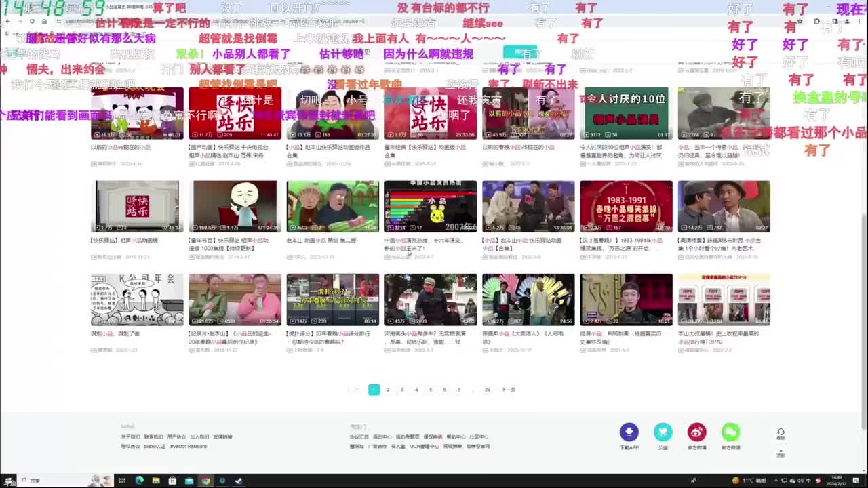The image size is (868, 488).
Task: Select current page 1 button
Action: click(x=374, y=390)
